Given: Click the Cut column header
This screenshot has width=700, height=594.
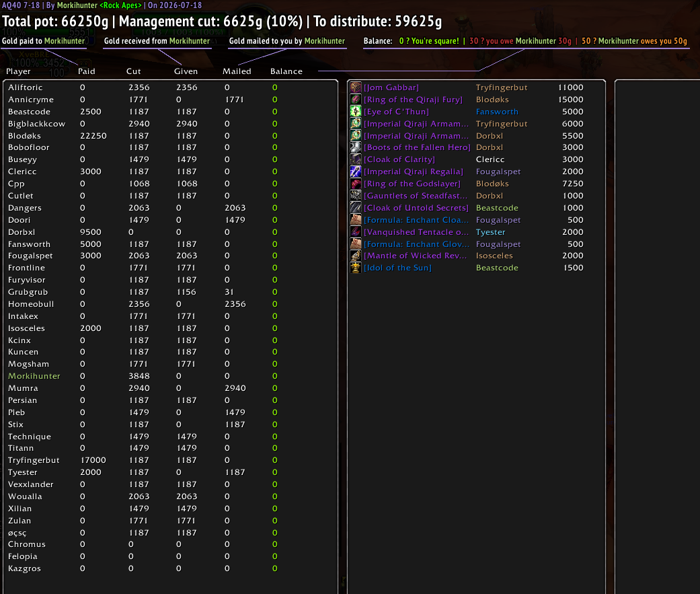Looking at the screenshot, I should (134, 71).
